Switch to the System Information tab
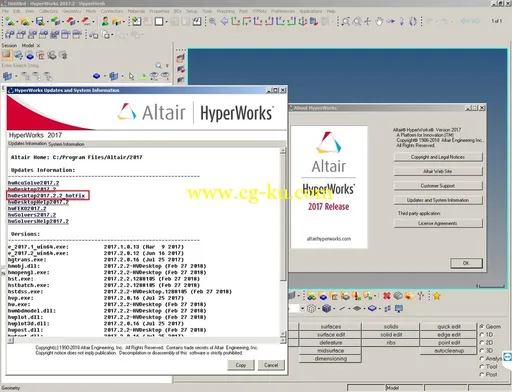The height and width of the screenshot is (392, 512). pos(66,144)
